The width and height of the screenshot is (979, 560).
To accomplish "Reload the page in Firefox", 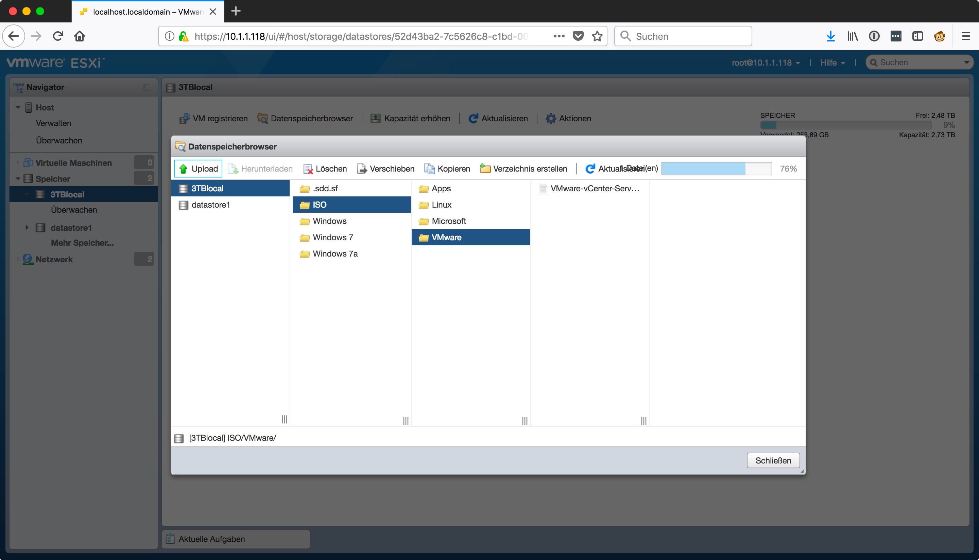I will tap(58, 36).
